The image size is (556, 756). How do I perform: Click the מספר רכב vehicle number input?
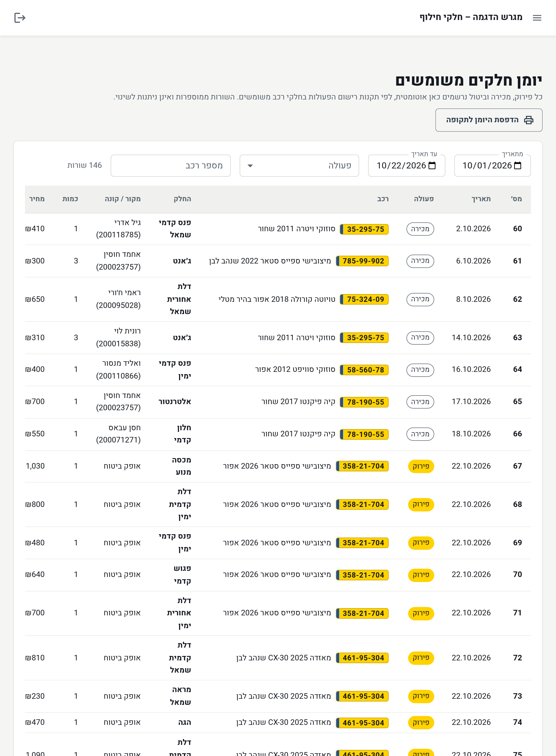171,166
